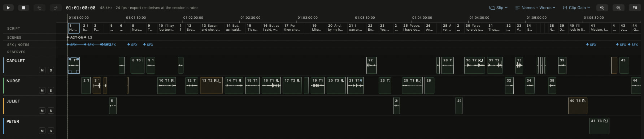644x139 pixels.
Task: Select Nurse clip 10 T1 R
Action: pyautogui.click(x=167, y=86)
